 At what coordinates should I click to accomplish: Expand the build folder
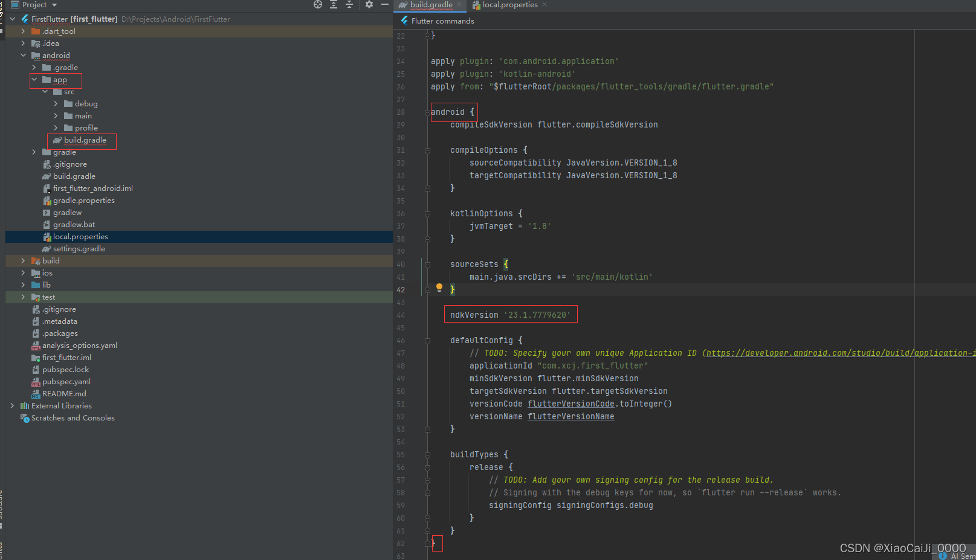pos(23,261)
